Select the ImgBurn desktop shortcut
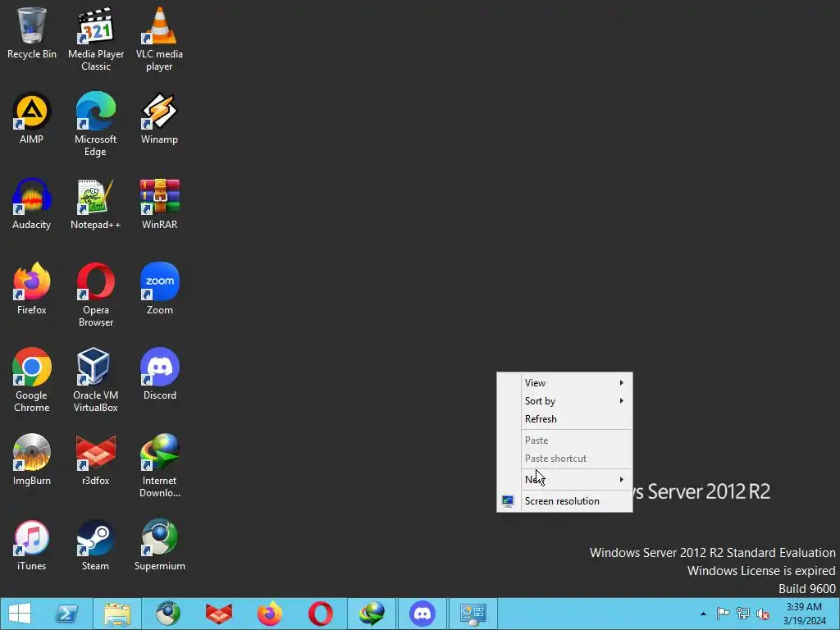The height and width of the screenshot is (630, 840). (x=32, y=459)
